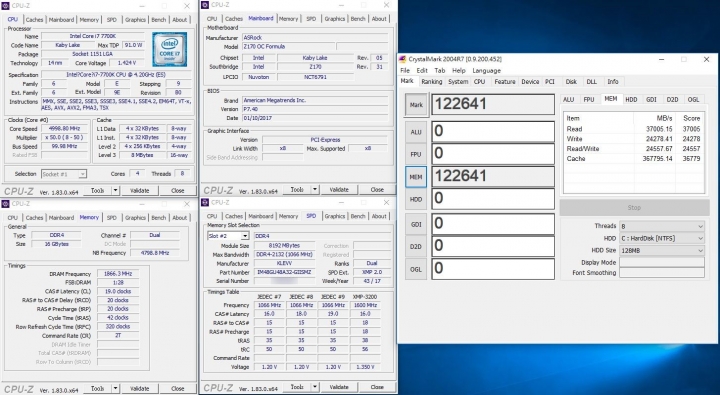Click the Mark total score field 122641
Viewport: 720px width, 395px height.
click(493, 104)
